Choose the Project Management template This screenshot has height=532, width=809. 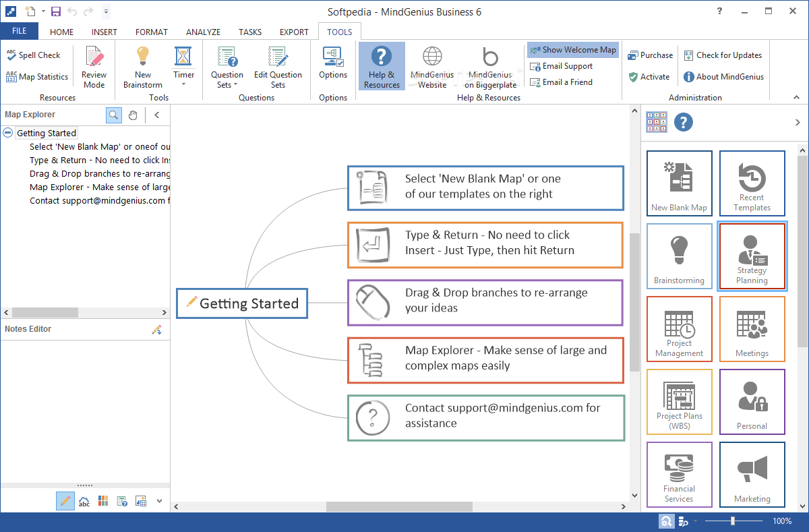679,329
